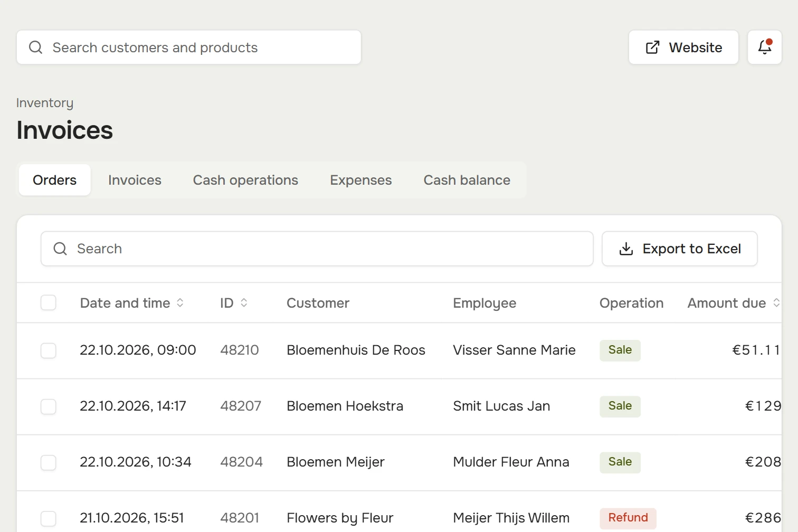Click employee Mulder Fleur Anna
This screenshot has width=798, height=532.
coord(511,462)
